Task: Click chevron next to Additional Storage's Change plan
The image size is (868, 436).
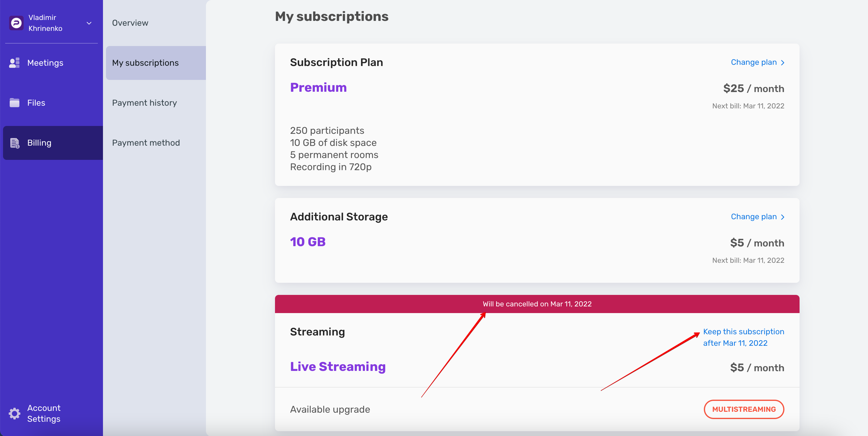Action: point(782,217)
